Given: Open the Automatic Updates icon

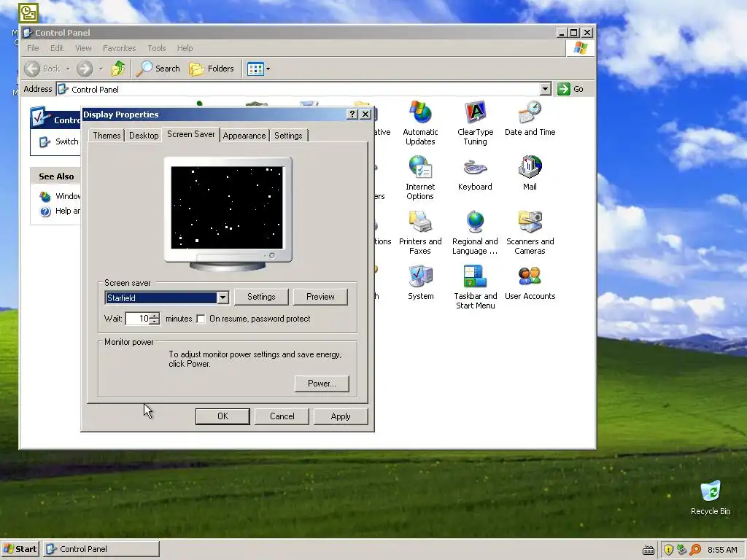Looking at the screenshot, I should click(420, 113).
